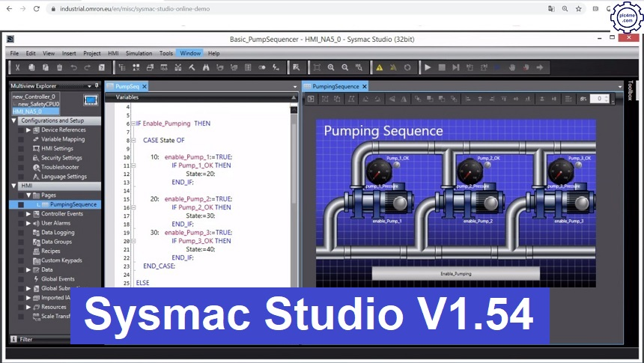
Task: Click the Zoom In magnifier icon
Action: [x=331, y=67]
